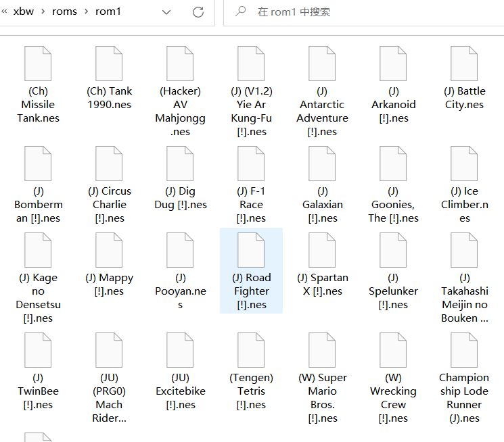This screenshot has width=504, height=442.
Task: Select the rom1 breadcrumb segment
Action: tap(108, 11)
